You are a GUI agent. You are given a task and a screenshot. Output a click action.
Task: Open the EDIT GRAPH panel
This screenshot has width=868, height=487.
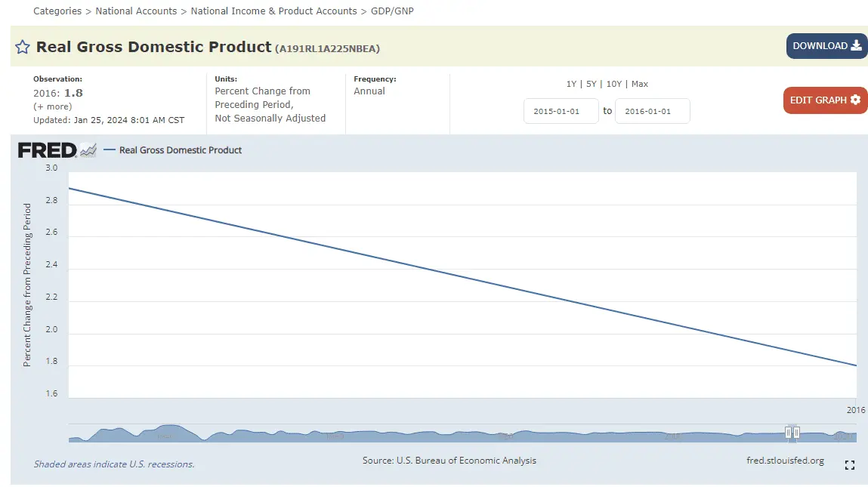click(825, 100)
